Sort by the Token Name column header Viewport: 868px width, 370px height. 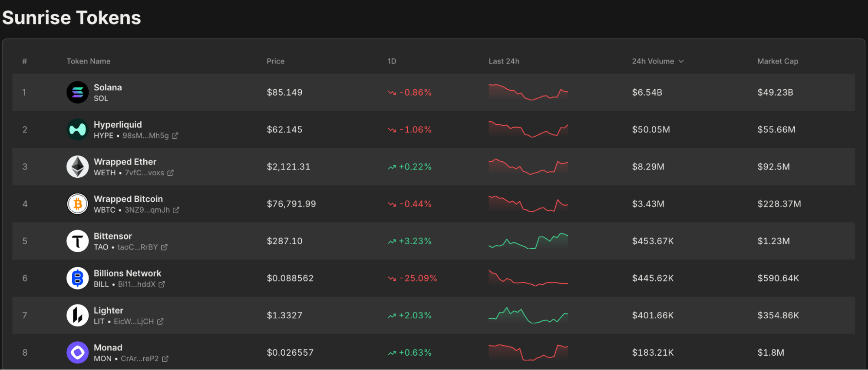89,61
